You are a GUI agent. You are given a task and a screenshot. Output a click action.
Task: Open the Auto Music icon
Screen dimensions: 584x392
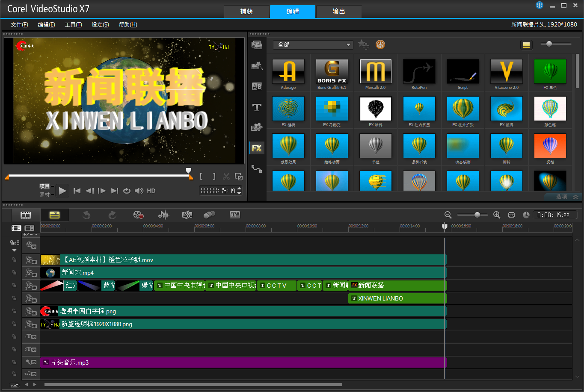[x=187, y=215]
